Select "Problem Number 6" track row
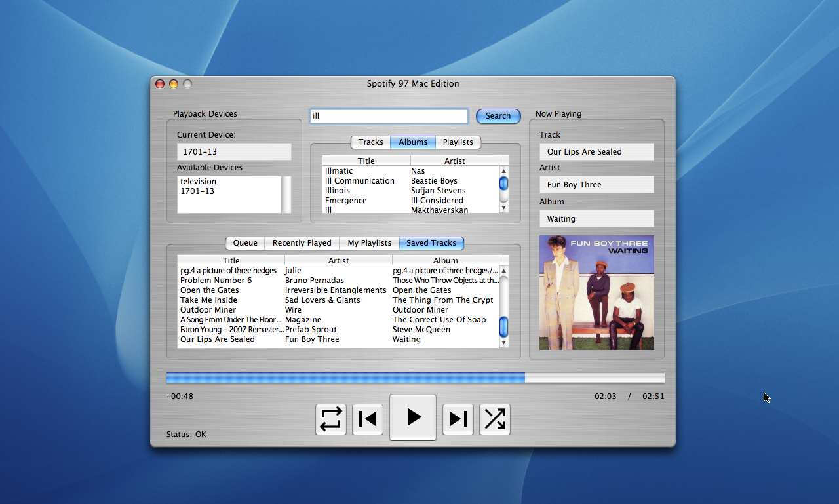839x504 pixels. tap(338, 281)
